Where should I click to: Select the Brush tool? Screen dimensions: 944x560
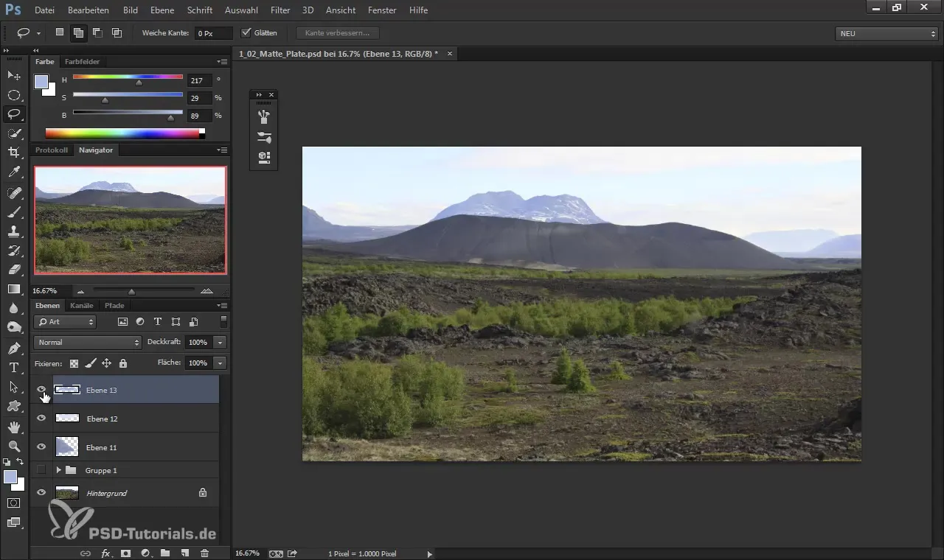tap(14, 212)
